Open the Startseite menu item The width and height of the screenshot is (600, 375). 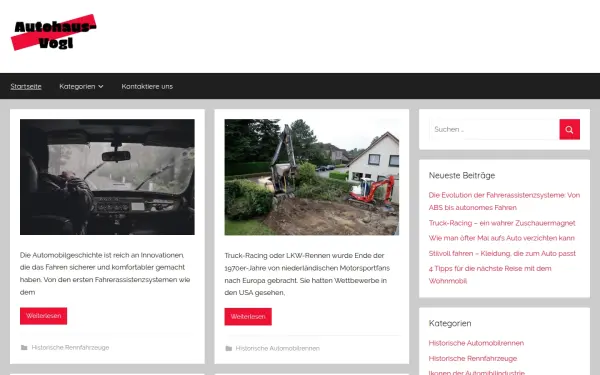26,86
